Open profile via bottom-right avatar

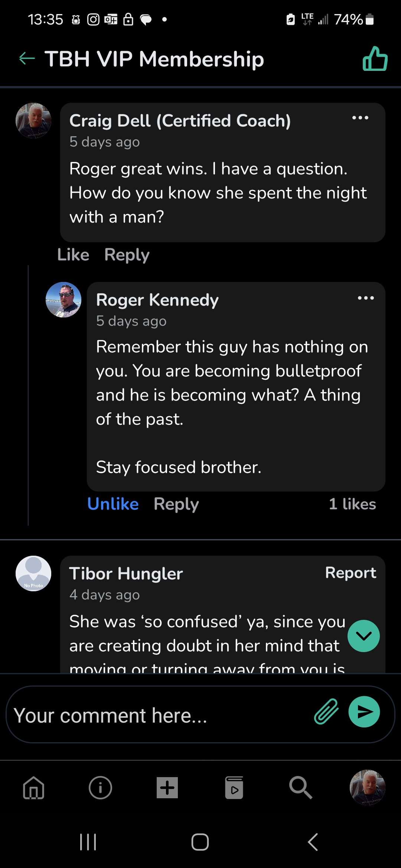368,787
